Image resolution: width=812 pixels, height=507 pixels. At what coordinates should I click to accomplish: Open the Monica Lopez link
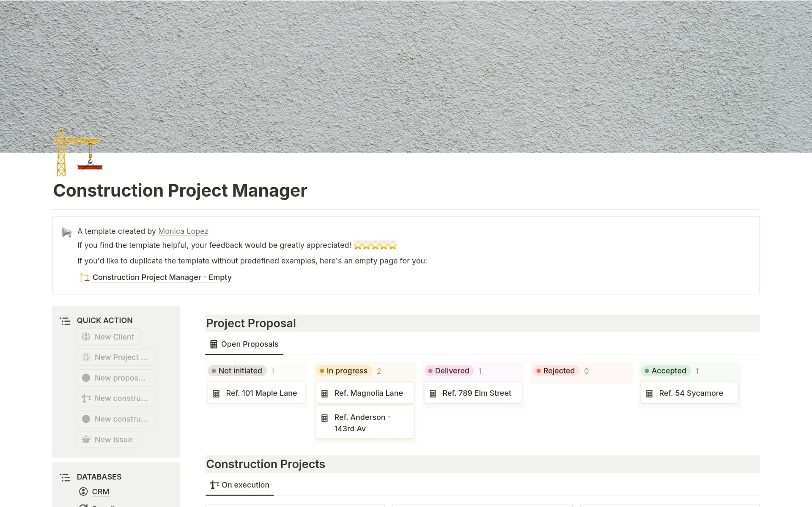pyautogui.click(x=183, y=231)
